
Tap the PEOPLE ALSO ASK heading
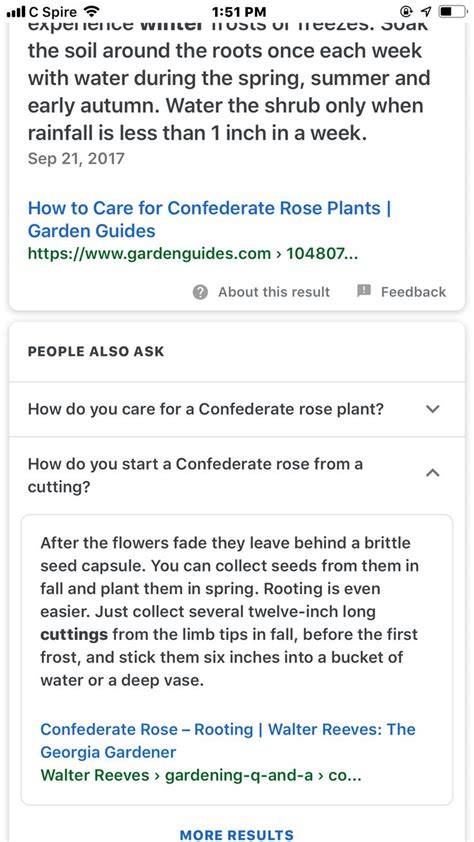96,352
